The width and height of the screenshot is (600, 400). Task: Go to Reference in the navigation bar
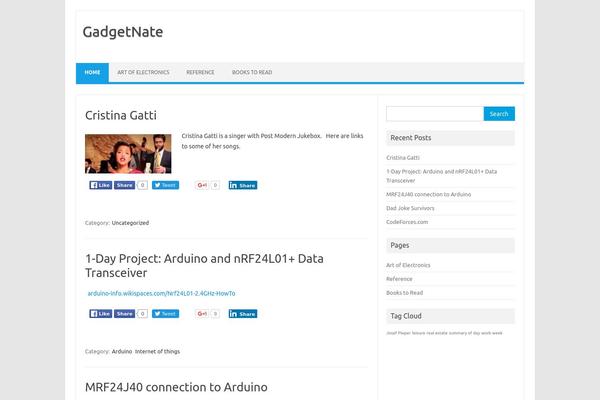(x=200, y=72)
